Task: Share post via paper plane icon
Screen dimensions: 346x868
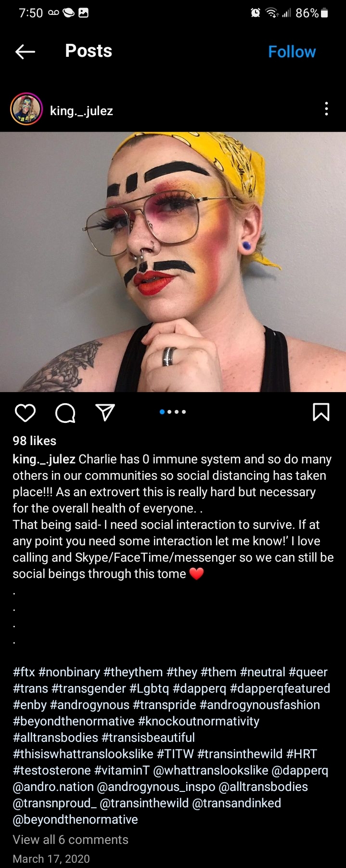Action: 105,412
